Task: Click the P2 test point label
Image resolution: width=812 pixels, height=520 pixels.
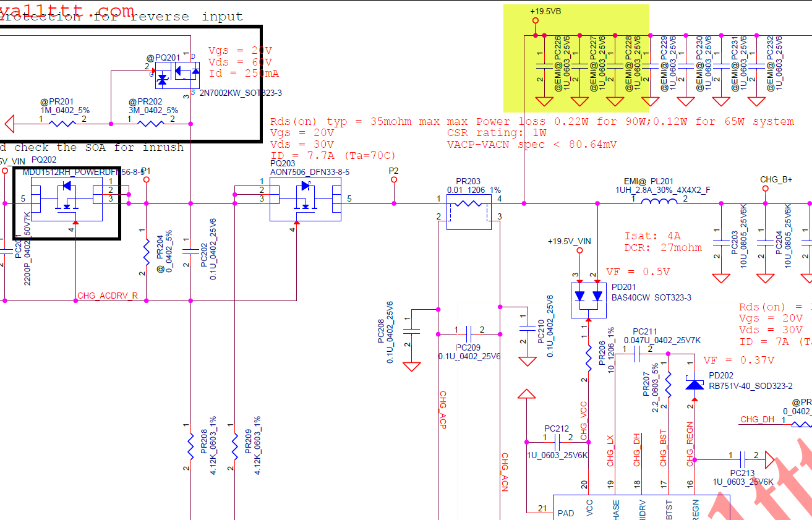Action: 394,170
